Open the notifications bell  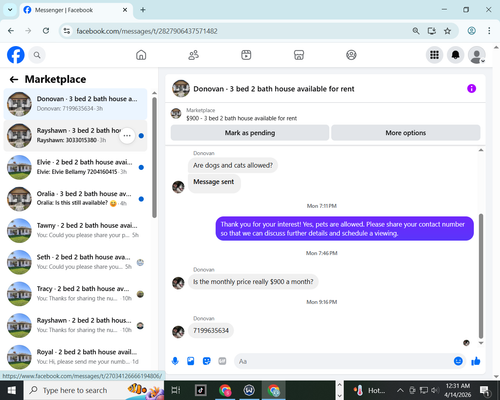pos(456,55)
